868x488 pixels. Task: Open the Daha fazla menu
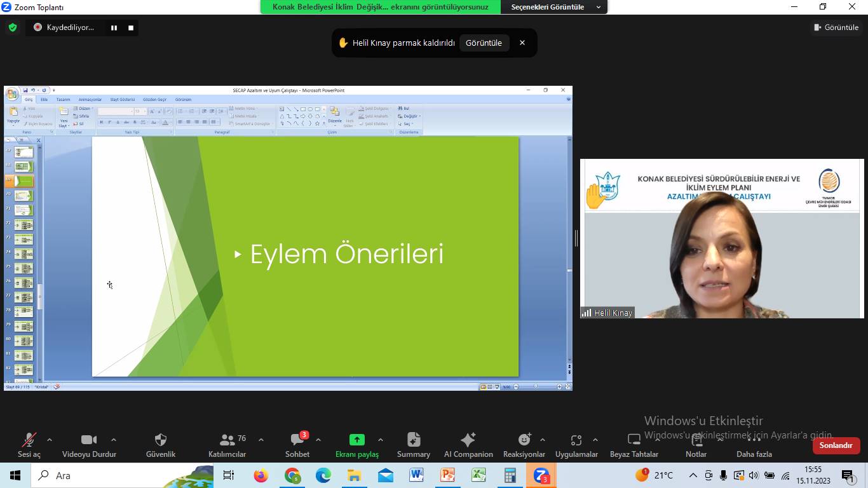tap(754, 440)
